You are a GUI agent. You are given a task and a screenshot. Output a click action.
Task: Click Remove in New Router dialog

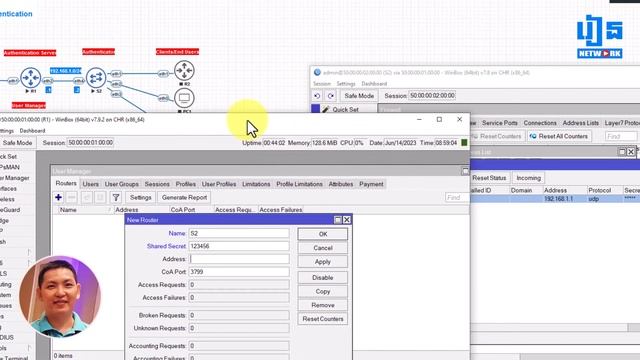coord(323,305)
